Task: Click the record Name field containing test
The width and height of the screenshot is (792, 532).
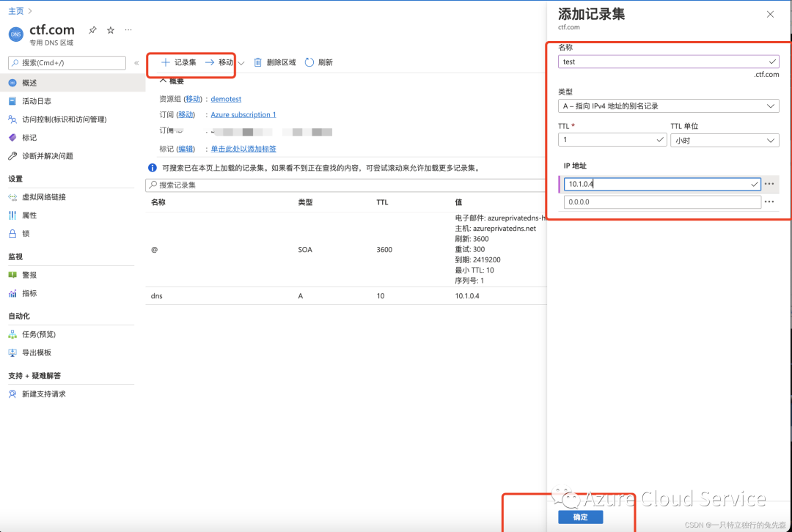Action: point(668,62)
